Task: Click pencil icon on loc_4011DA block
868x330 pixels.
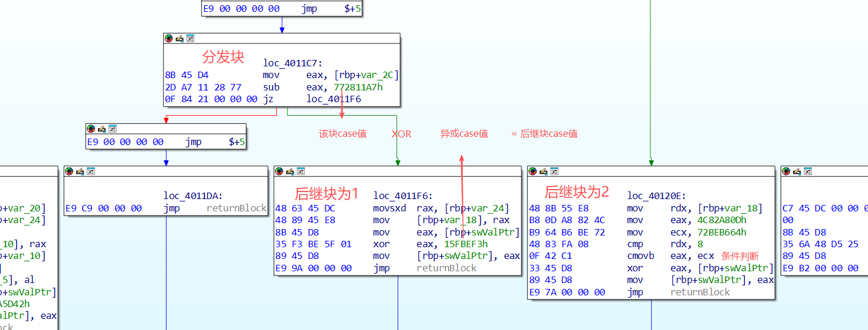Action: pos(80,171)
